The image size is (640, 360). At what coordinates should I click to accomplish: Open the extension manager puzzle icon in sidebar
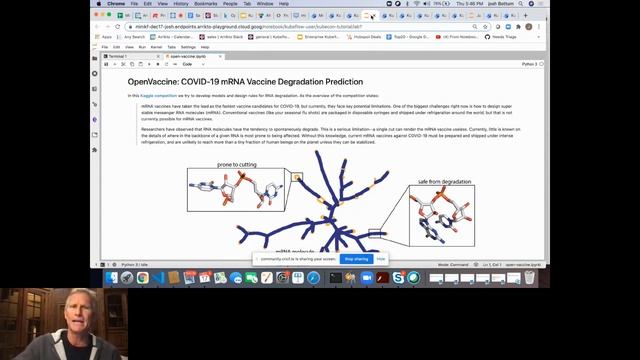click(x=95, y=150)
